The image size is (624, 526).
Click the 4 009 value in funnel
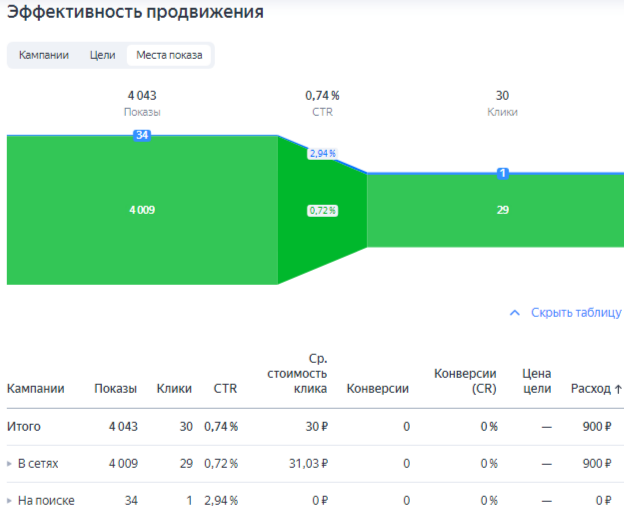(142, 210)
